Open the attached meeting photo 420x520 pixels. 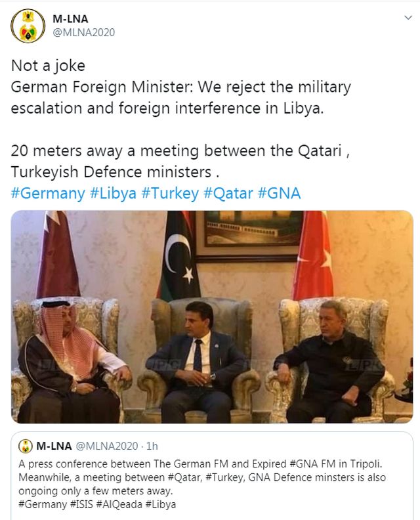coord(212,316)
